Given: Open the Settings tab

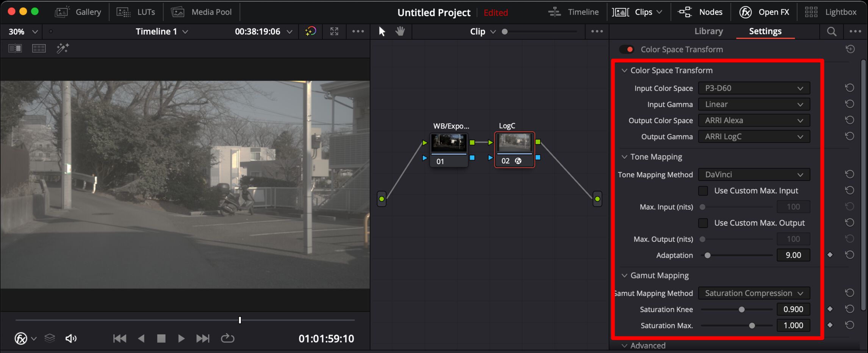Looking at the screenshot, I should (x=765, y=31).
